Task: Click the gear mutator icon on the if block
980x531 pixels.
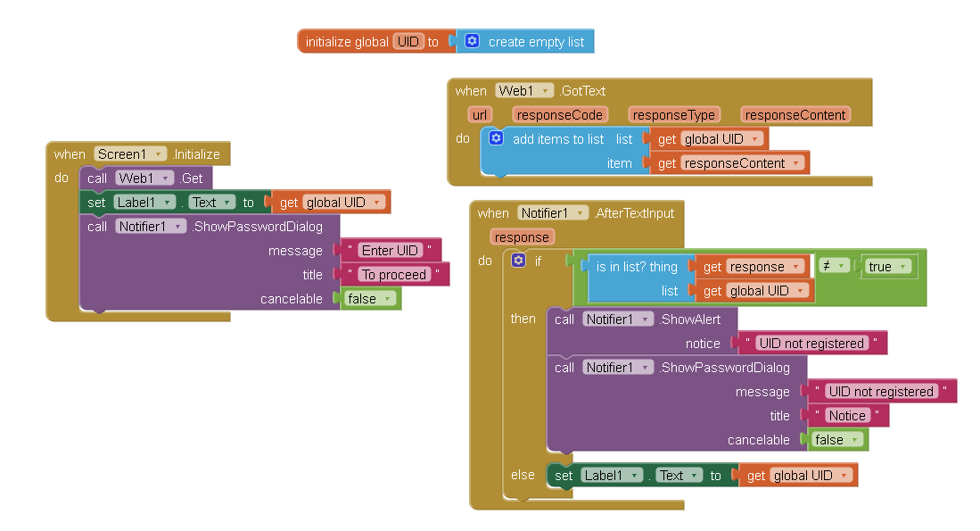Action: point(519,261)
